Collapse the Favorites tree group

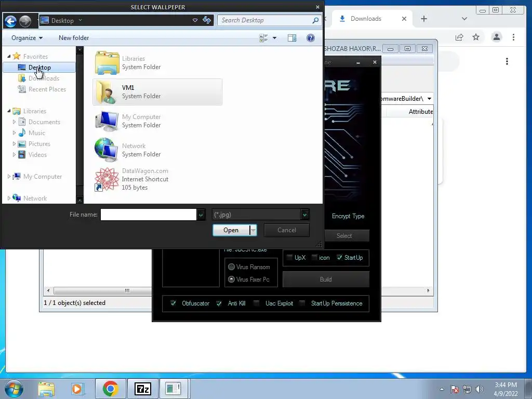pos(9,57)
